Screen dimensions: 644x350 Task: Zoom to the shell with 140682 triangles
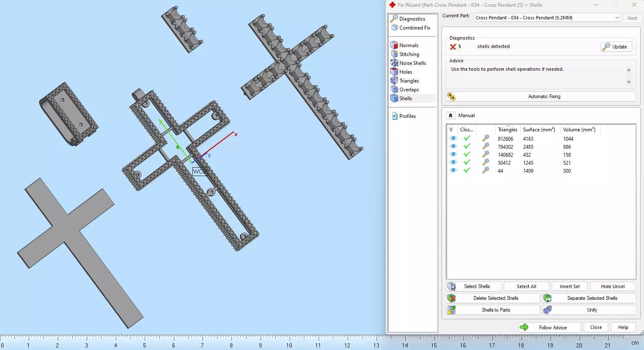pyautogui.click(x=486, y=154)
